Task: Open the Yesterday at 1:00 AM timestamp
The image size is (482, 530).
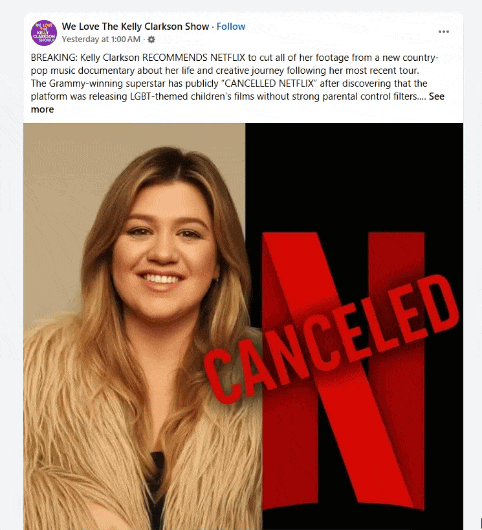Action: [x=101, y=39]
